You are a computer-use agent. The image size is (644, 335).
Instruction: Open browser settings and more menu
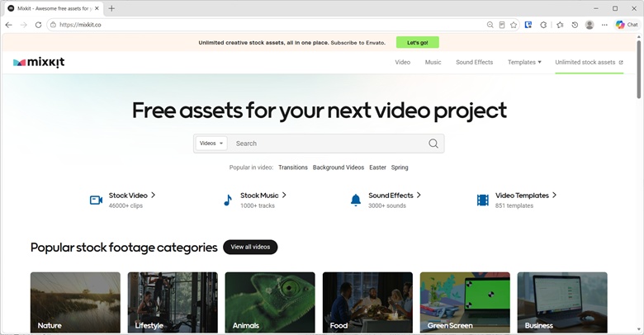[x=604, y=25]
